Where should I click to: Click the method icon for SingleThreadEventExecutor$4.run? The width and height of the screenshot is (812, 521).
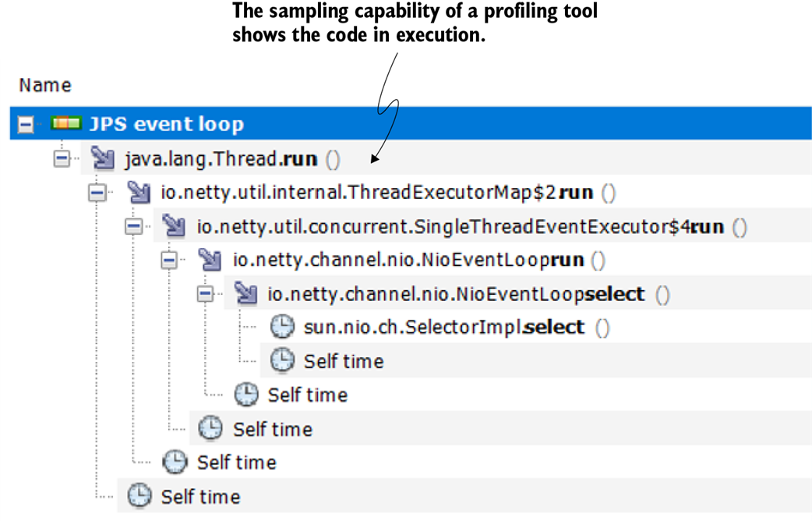tap(175, 227)
